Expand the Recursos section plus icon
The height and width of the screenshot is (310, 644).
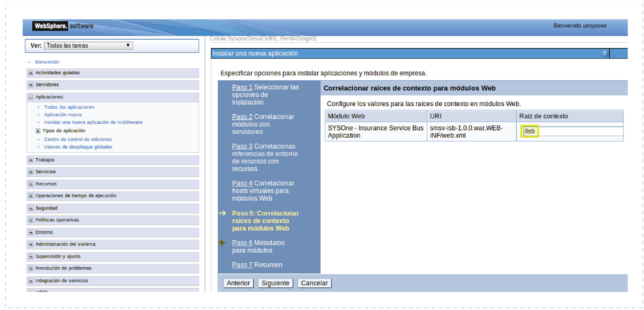click(x=31, y=184)
